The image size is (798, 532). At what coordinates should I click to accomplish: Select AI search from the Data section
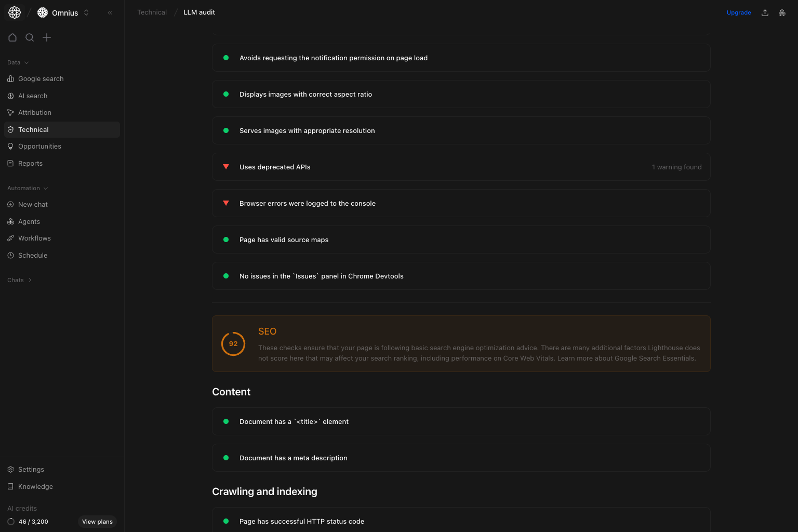tap(33, 96)
